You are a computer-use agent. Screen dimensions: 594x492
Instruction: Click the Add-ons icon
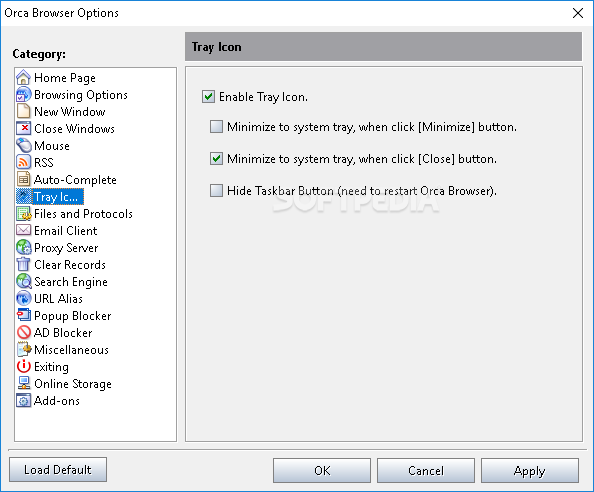click(23, 400)
